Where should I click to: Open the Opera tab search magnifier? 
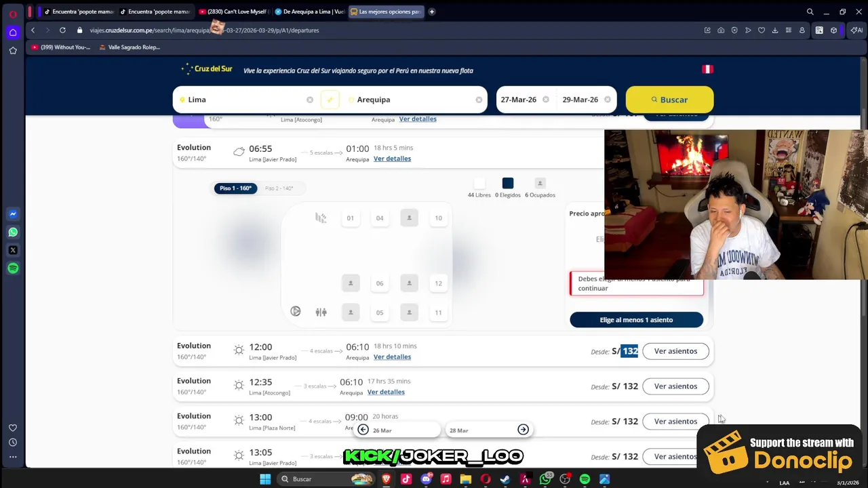pos(810,12)
